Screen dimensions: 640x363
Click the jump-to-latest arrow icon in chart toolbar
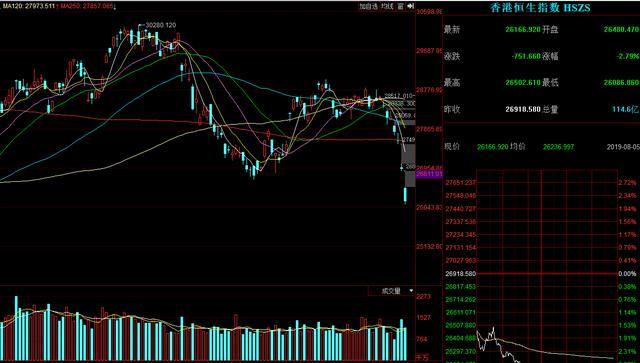click(411, 6)
